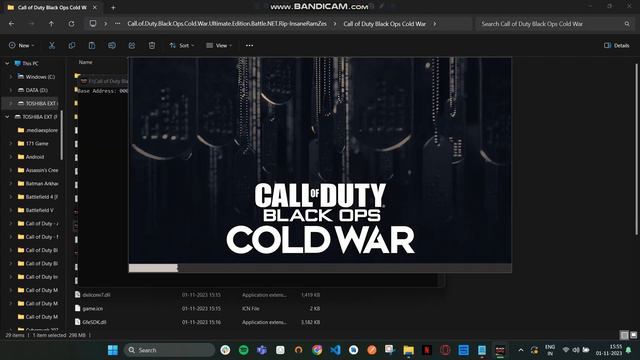
Task: Open the notification bell
Action: click(x=629, y=350)
